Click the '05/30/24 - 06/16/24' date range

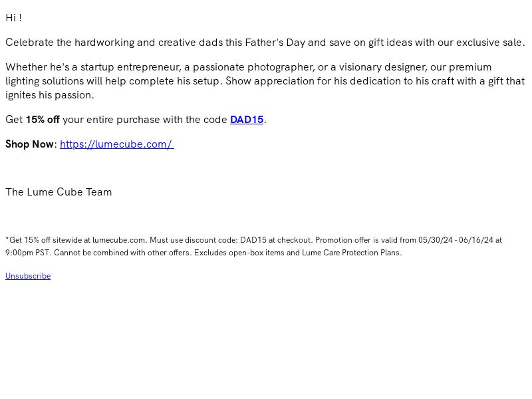[456, 240]
